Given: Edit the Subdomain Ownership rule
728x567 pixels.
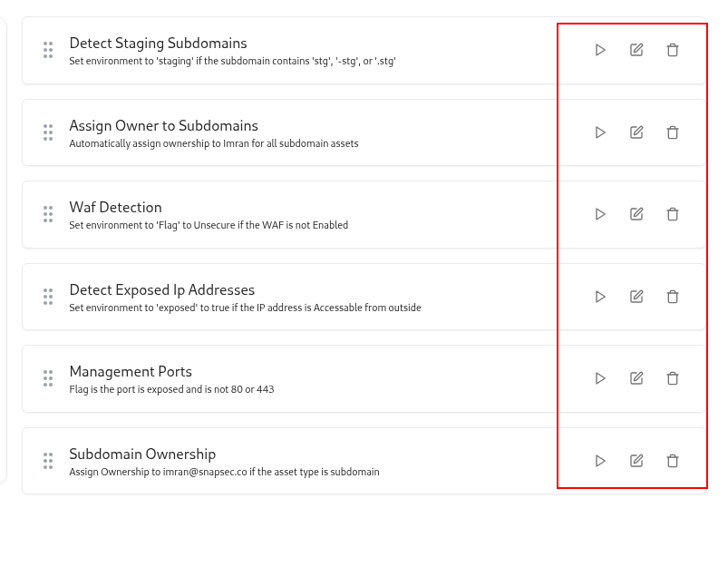Looking at the screenshot, I should pyautogui.click(x=636, y=461).
